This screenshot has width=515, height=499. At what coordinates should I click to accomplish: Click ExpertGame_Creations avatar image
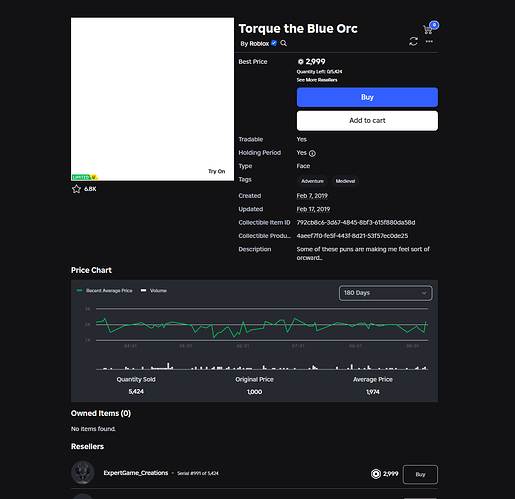[83, 473]
